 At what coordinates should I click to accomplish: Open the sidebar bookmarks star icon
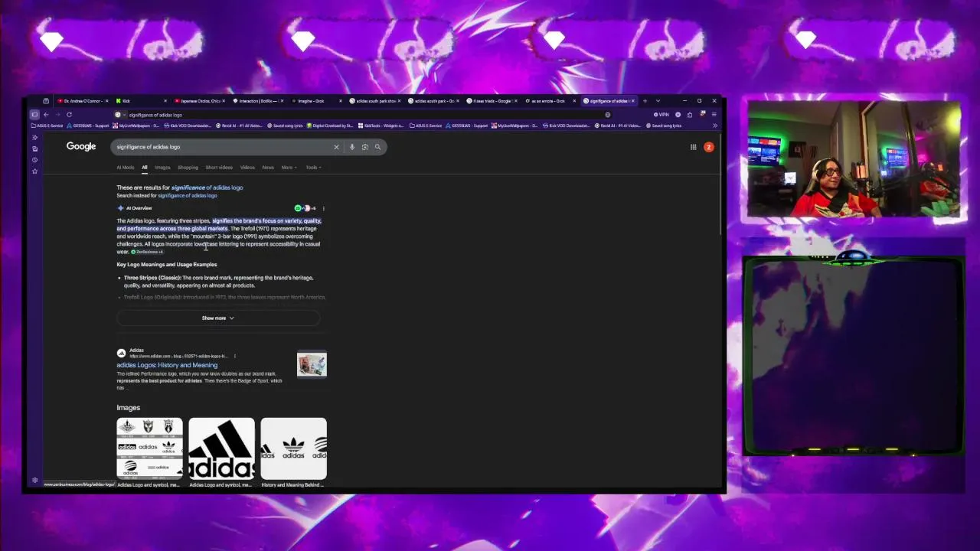coord(34,171)
